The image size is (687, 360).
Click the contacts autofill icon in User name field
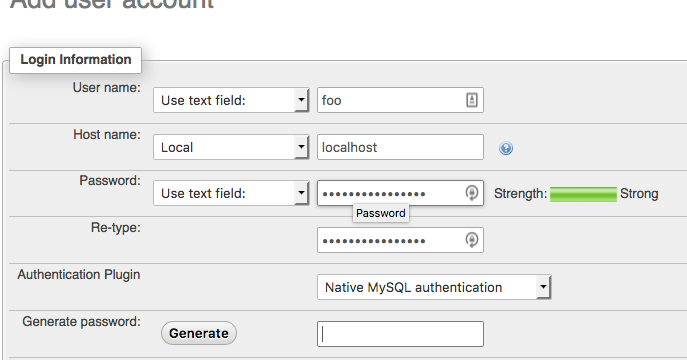pyautogui.click(x=471, y=100)
